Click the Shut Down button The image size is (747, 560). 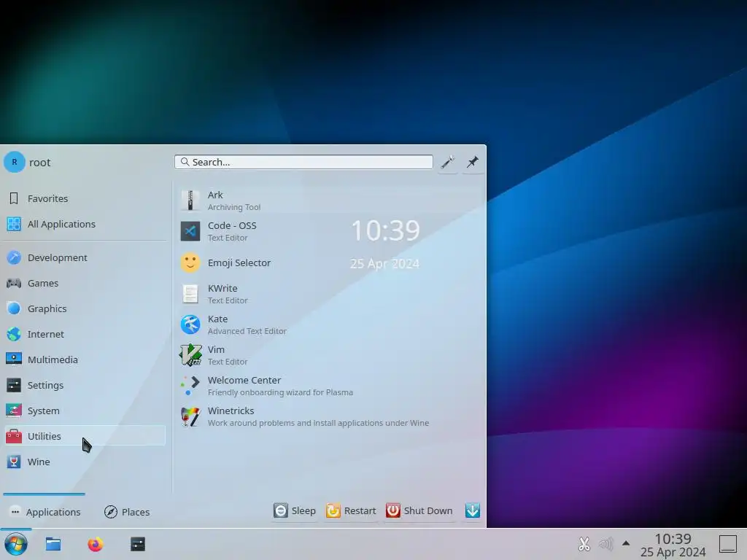tap(419, 510)
